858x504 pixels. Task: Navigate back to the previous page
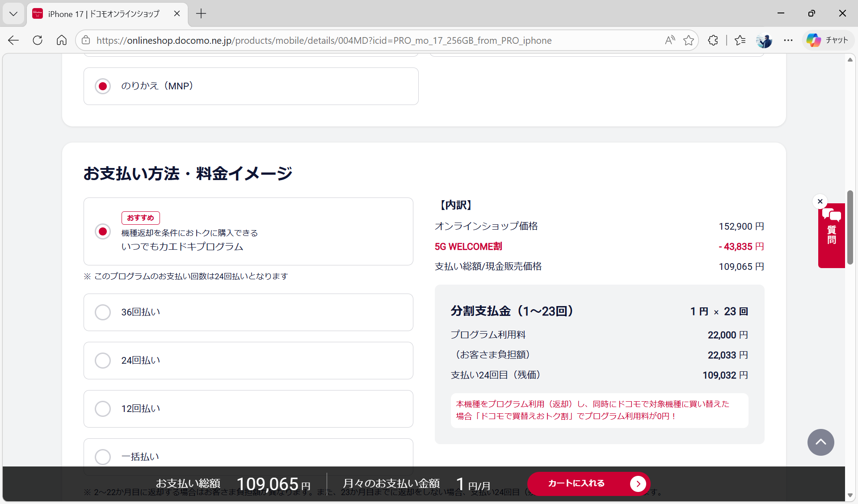tap(13, 40)
